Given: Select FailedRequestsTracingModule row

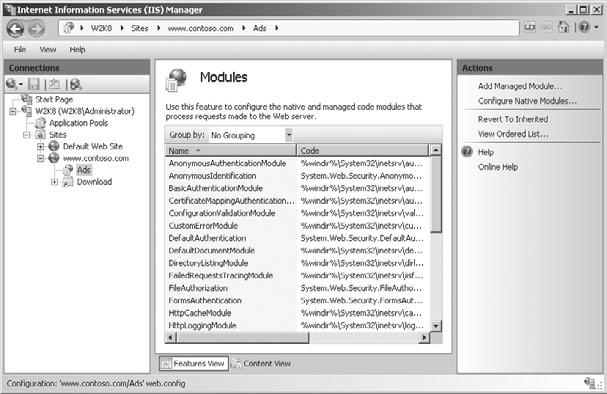Looking at the screenshot, I should pyautogui.click(x=297, y=276).
